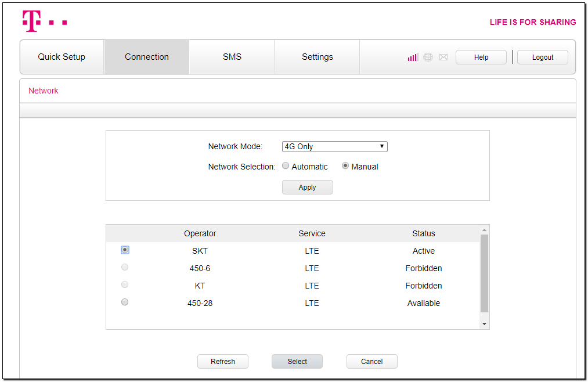The width and height of the screenshot is (588, 382).
Task: Click the Forbidden status of KT
Action: click(424, 286)
